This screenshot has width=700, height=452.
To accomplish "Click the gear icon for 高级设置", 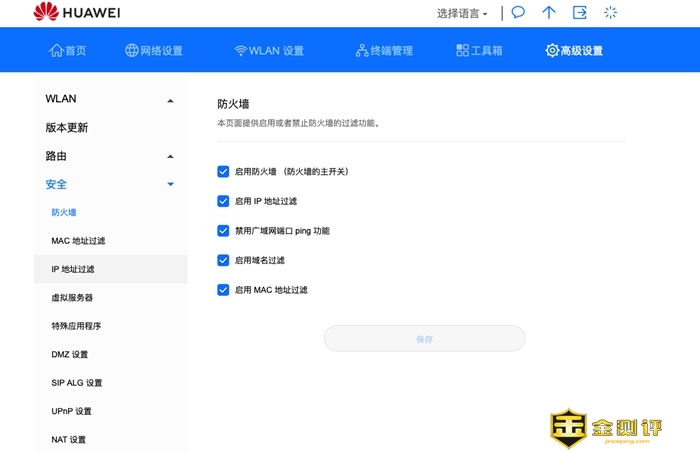I will tap(552, 51).
